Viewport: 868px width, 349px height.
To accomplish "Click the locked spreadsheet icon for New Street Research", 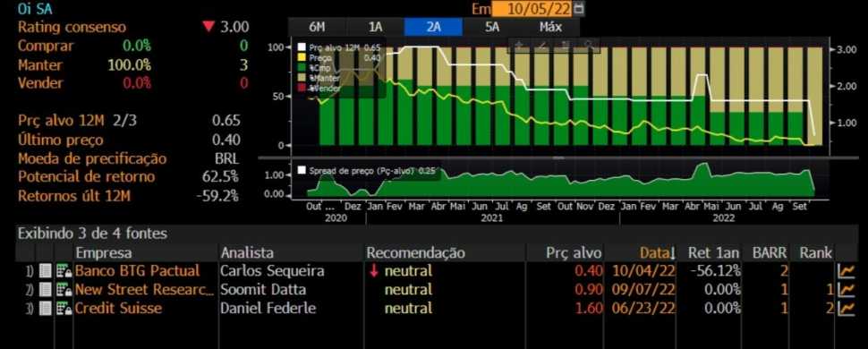I will [64, 290].
